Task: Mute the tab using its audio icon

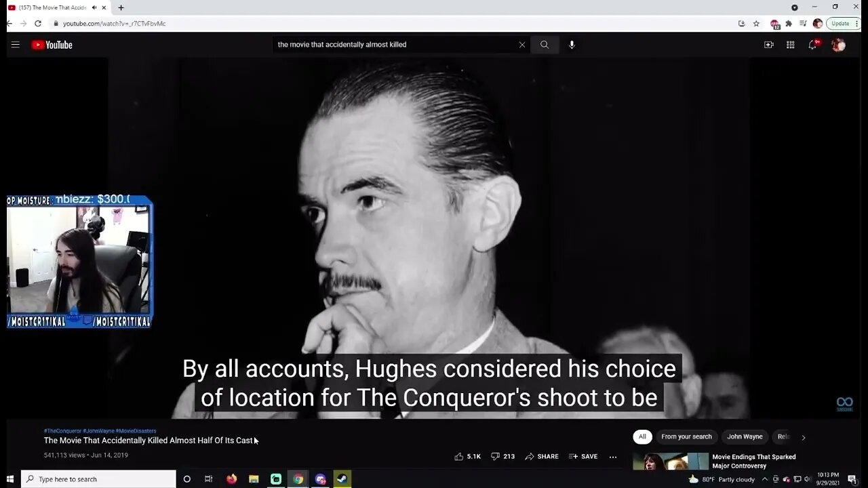Action: tap(94, 7)
